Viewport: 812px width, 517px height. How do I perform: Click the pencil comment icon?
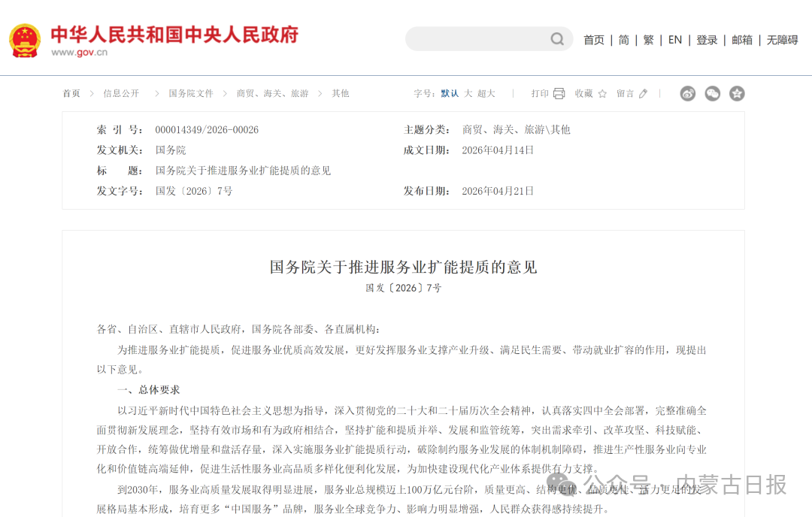(643, 94)
